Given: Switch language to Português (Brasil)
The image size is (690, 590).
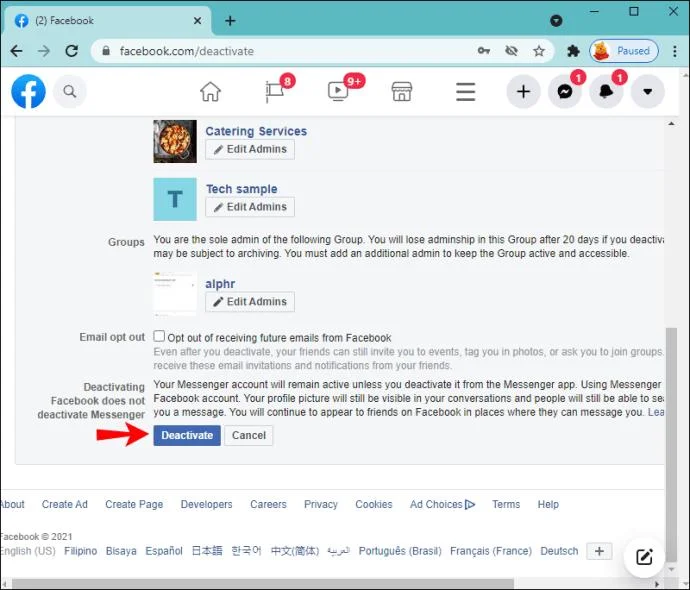Looking at the screenshot, I should pos(400,551).
